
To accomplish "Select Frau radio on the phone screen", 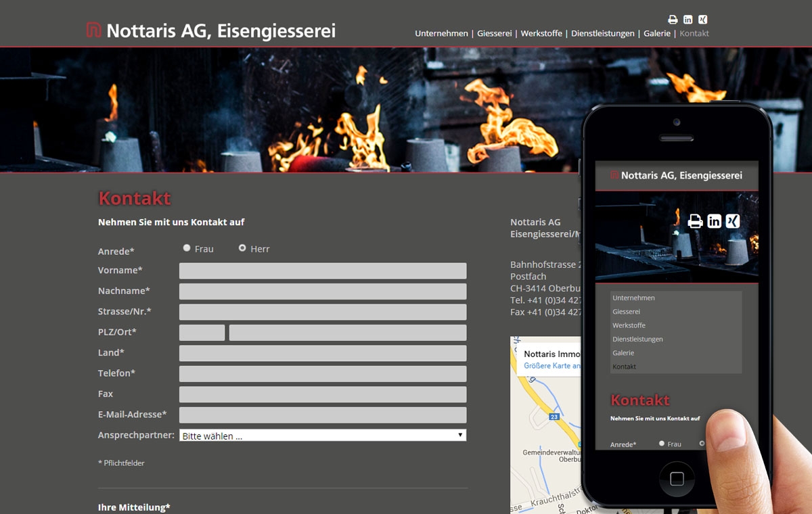I will pos(662,444).
